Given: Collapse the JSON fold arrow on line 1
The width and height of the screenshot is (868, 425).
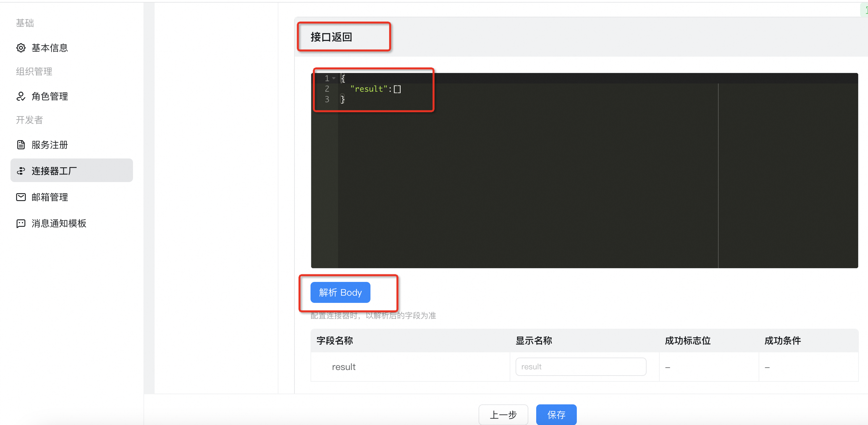Looking at the screenshot, I should tap(333, 78).
